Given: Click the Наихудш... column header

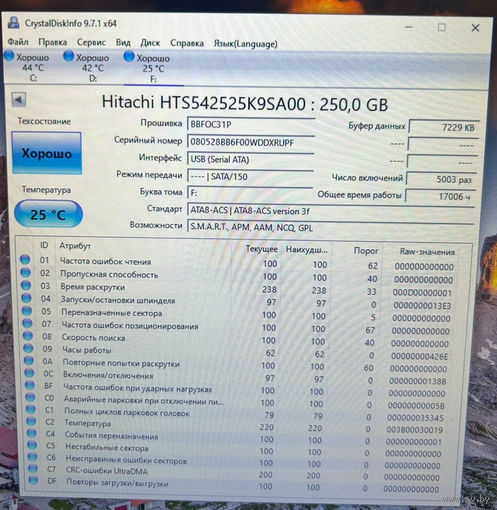Looking at the screenshot, I should click(x=307, y=250).
